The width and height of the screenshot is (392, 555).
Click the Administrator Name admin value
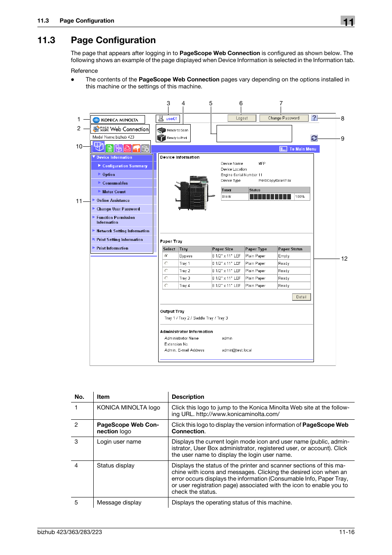click(227, 338)
